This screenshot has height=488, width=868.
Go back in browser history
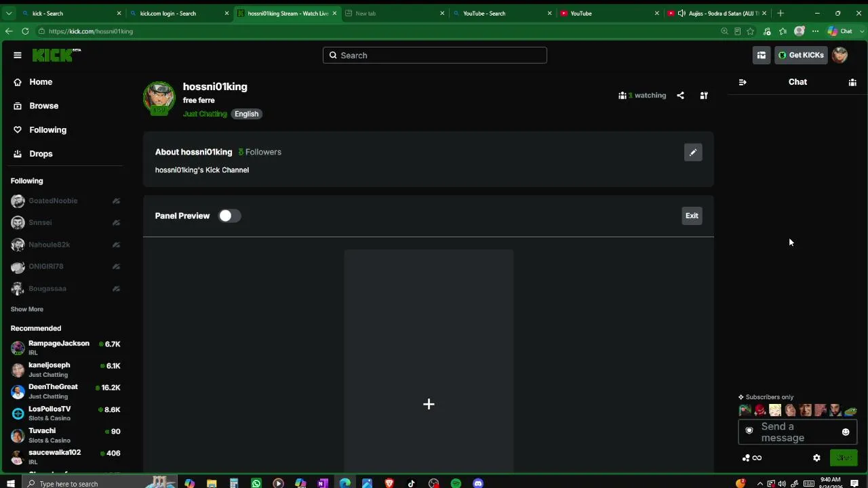pyautogui.click(x=9, y=31)
